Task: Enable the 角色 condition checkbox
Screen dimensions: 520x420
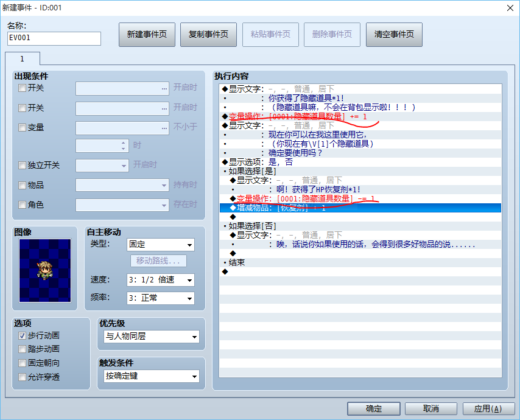Action: (22, 205)
